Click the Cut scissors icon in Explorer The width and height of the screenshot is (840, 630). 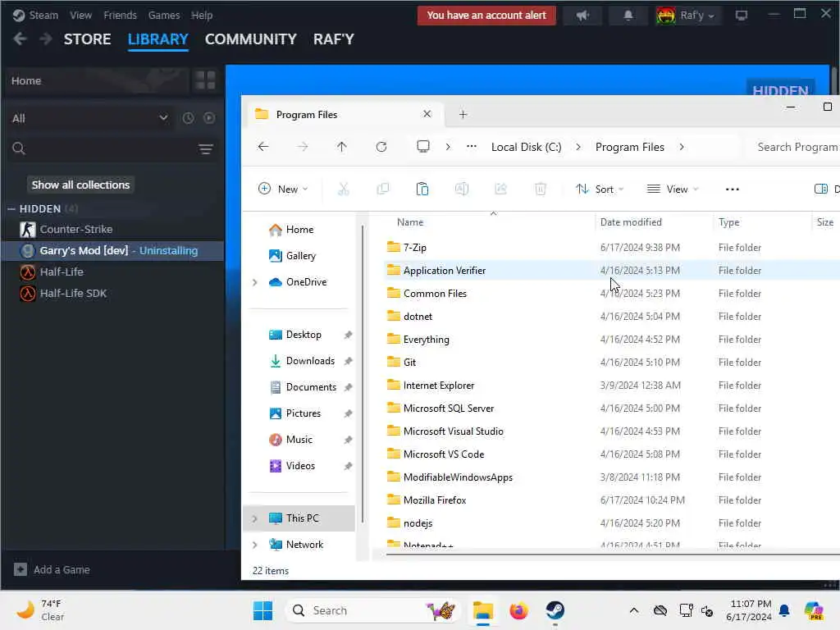(344, 189)
